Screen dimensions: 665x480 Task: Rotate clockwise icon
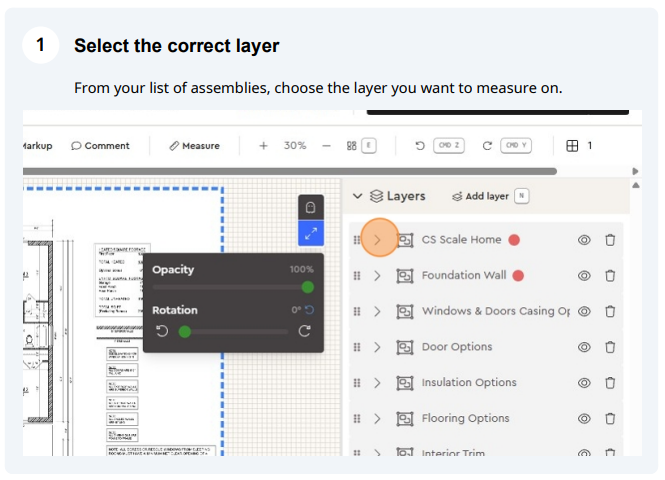305,331
